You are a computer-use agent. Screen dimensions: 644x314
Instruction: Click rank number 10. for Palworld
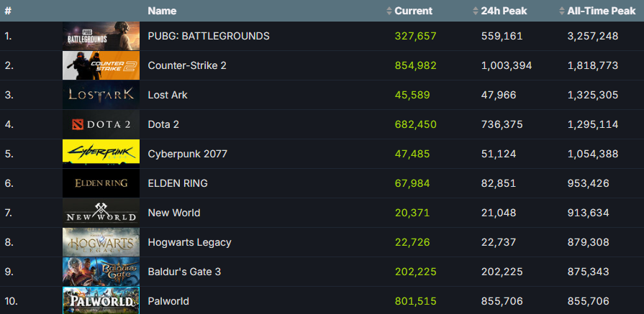[11, 302]
